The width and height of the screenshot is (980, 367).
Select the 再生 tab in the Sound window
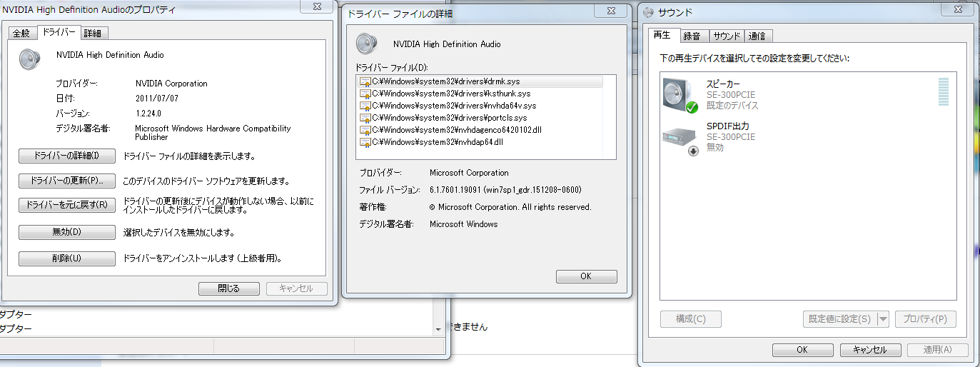point(662,35)
